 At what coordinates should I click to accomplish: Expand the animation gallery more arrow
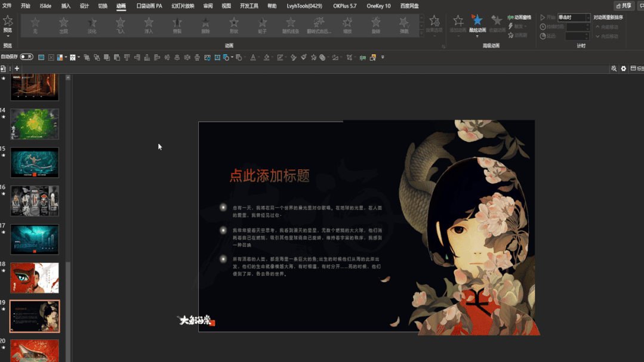click(x=421, y=33)
